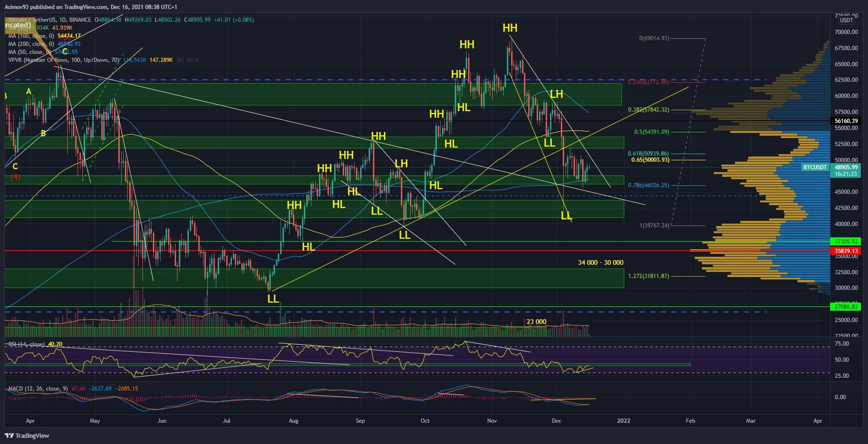Viewport: 868px width, 444px height.
Task: Click the MA 100 value 54474.17
Action: click(69, 36)
